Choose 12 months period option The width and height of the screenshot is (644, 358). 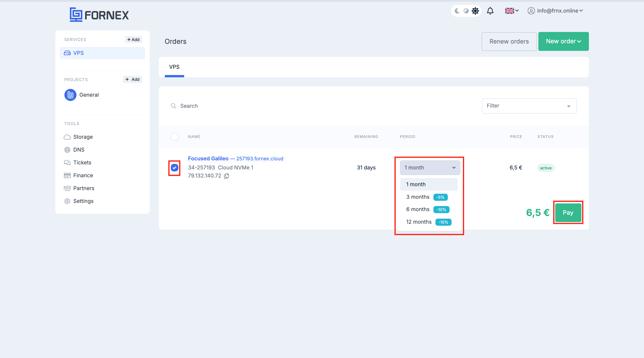[x=429, y=222]
